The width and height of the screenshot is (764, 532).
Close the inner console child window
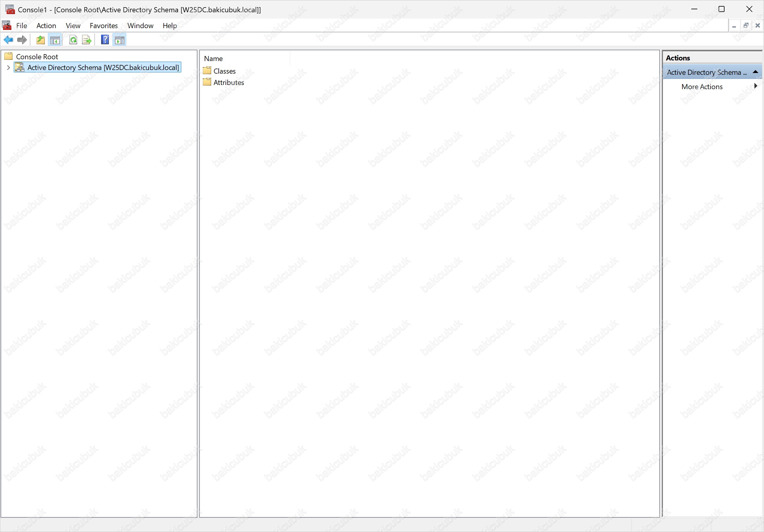757,26
